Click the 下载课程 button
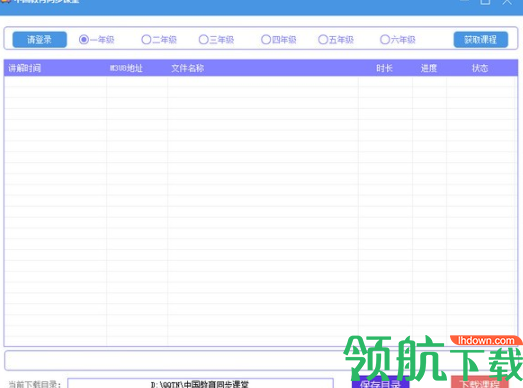Viewport: 523px width, 388px height. coord(480,382)
